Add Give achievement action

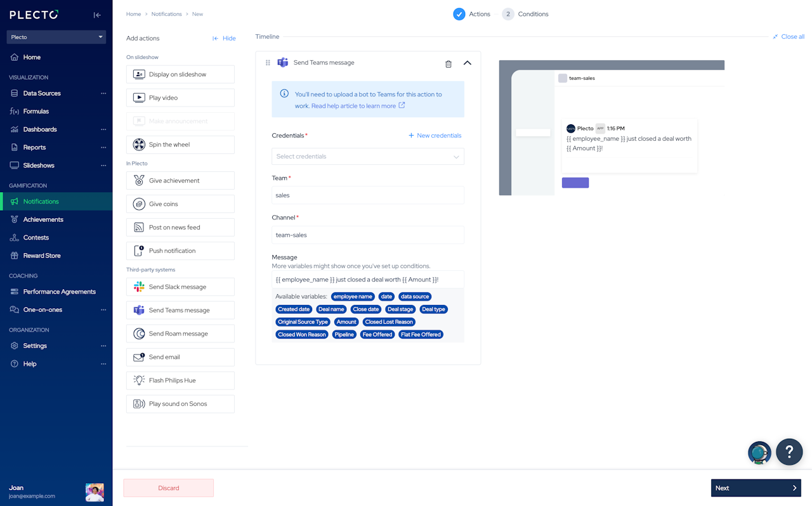pos(180,181)
